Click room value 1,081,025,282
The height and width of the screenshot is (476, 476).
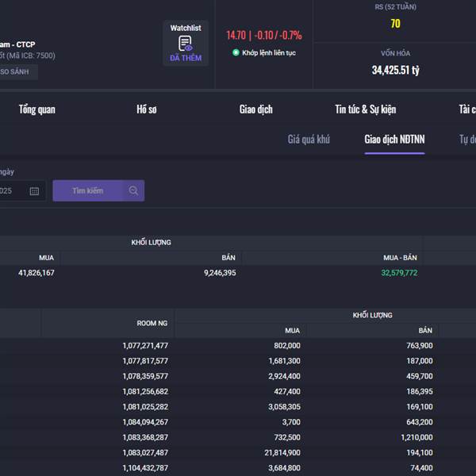(x=145, y=407)
